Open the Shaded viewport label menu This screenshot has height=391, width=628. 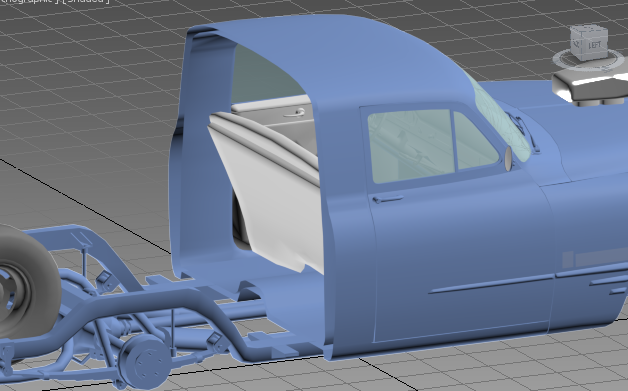[x=86, y=1]
